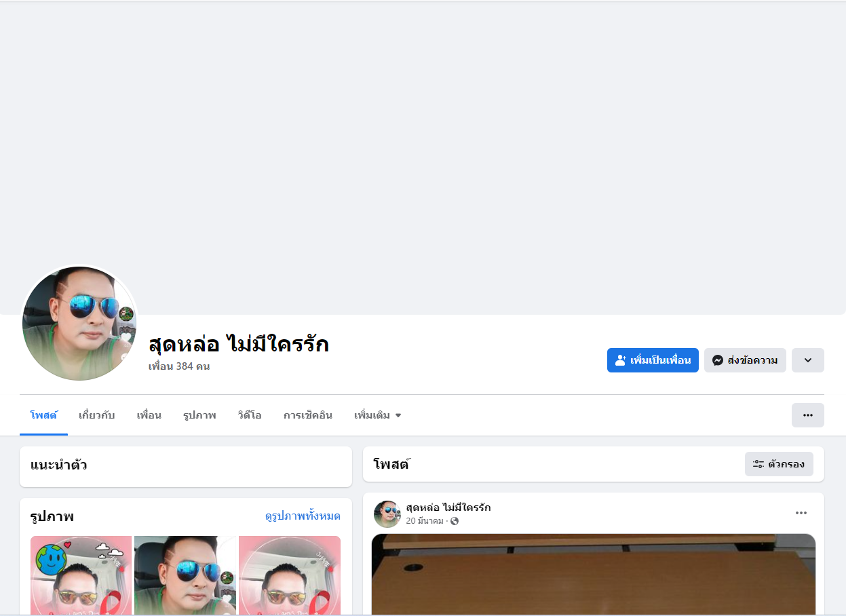Open the เพื่อน tab
The height and width of the screenshot is (616, 846).
click(x=149, y=415)
